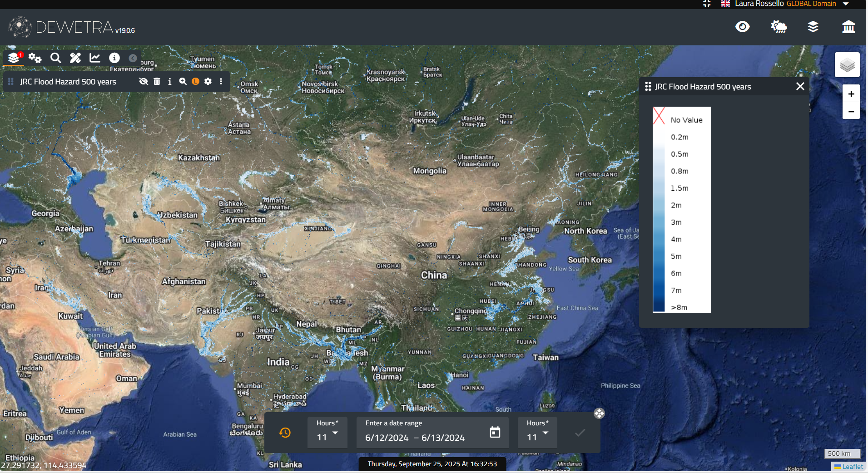Click the bank building icon in header
The image size is (868, 473).
point(848,27)
